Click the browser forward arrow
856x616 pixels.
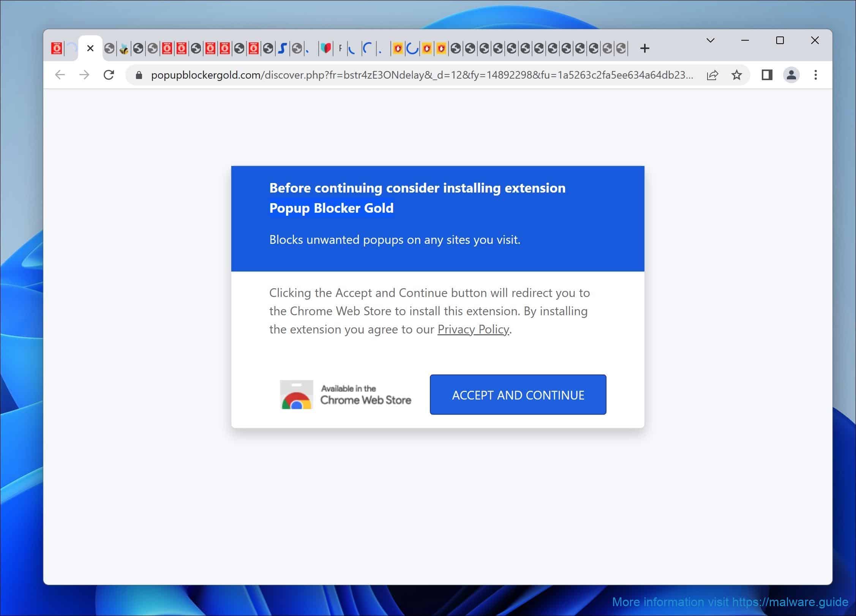coord(84,75)
